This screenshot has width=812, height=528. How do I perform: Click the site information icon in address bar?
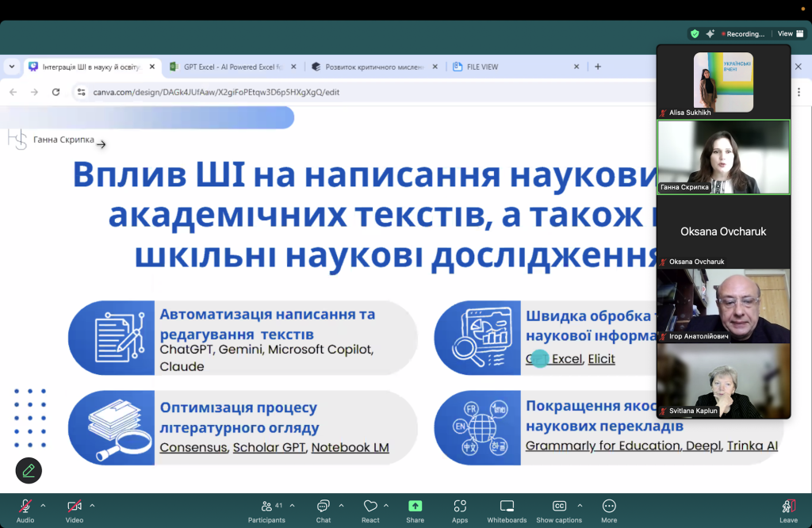(82, 92)
